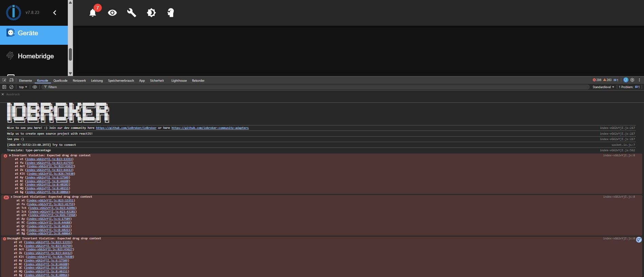This screenshot has width=644, height=277.
Task: Toggle the console sidebar panel icon
Action: pos(4,87)
